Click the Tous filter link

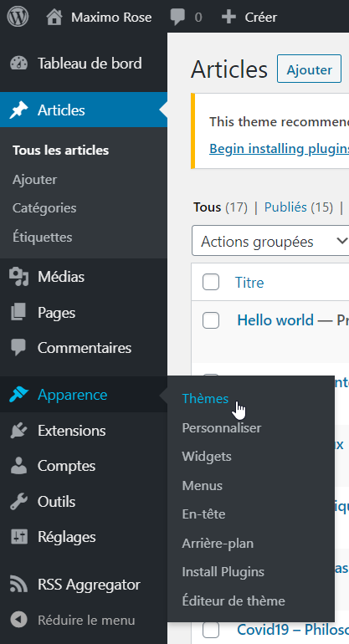pos(208,207)
